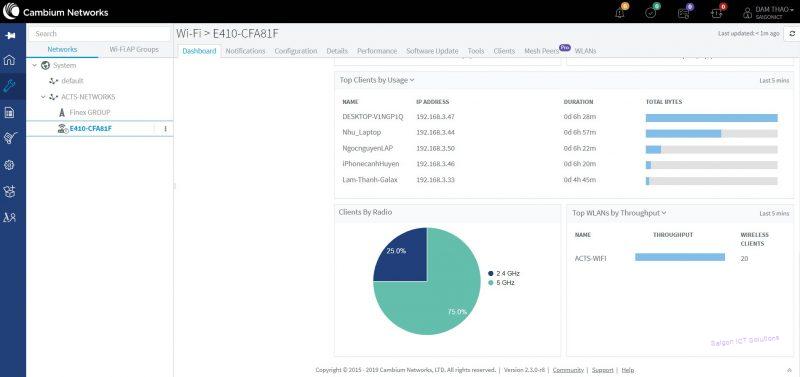The image size is (800, 377).
Task: Click the Lam-Thanh-Galax client name
Action: pos(370,180)
